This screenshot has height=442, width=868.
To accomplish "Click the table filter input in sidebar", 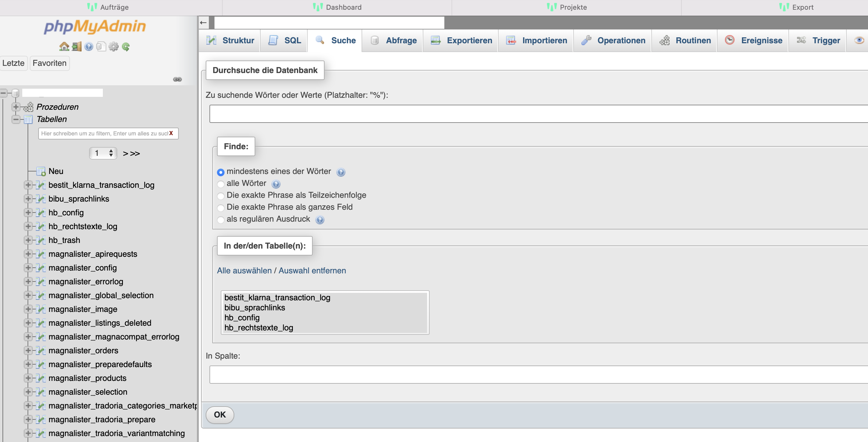I will 108,134.
